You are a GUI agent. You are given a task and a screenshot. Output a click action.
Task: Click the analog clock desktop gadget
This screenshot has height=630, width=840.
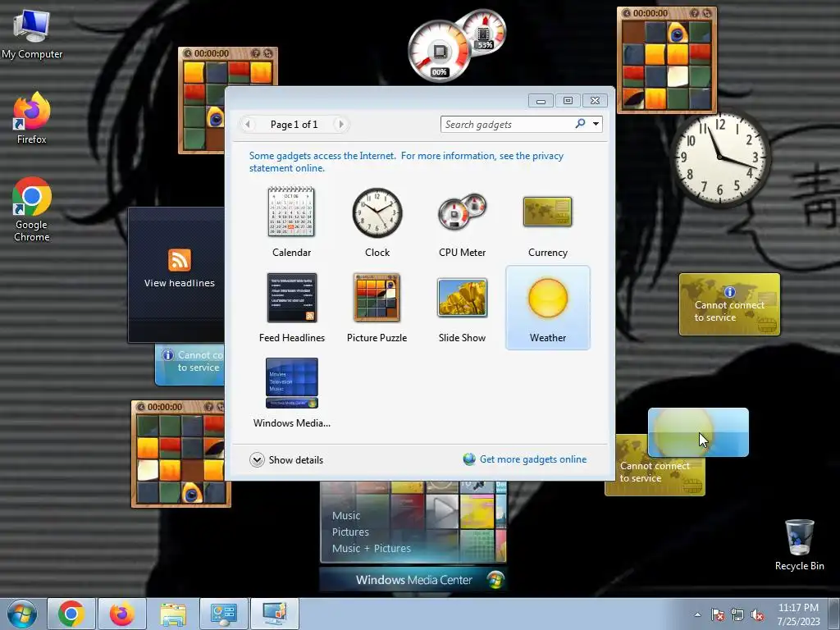[720, 158]
